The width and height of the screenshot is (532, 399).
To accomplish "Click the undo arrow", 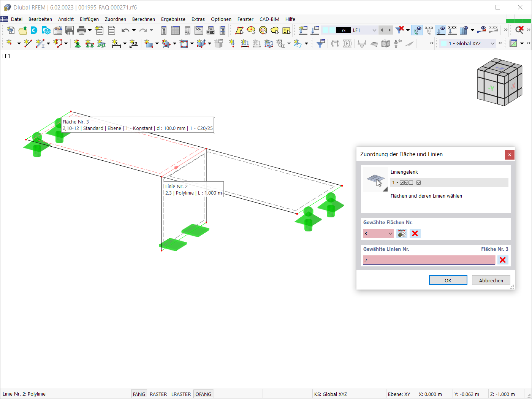I will (125, 30).
